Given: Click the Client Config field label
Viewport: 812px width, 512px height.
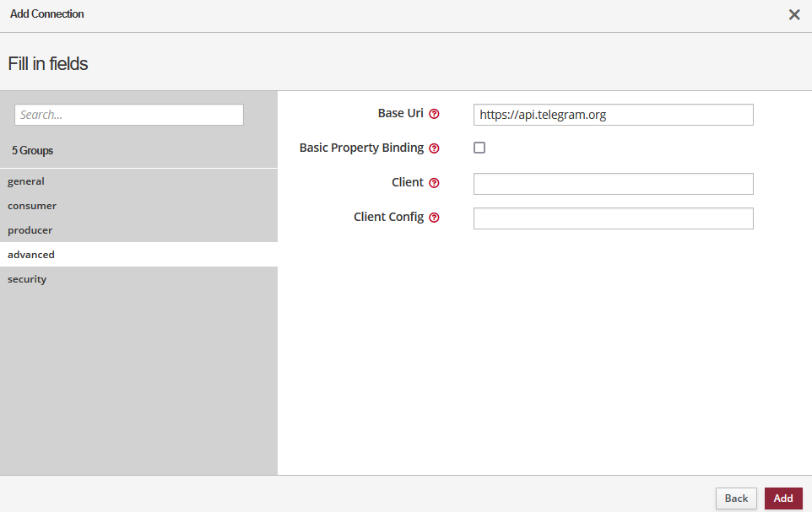Looking at the screenshot, I should (x=388, y=217).
